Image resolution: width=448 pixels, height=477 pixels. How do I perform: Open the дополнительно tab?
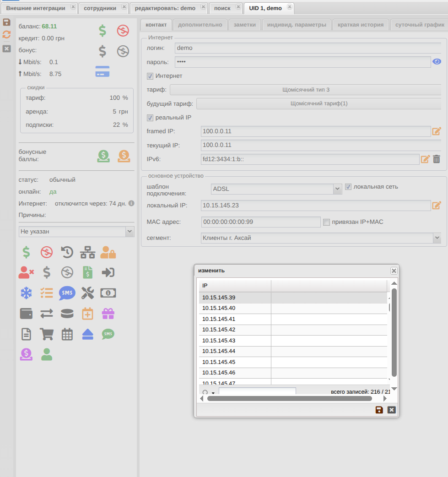click(x=200, y=25)
